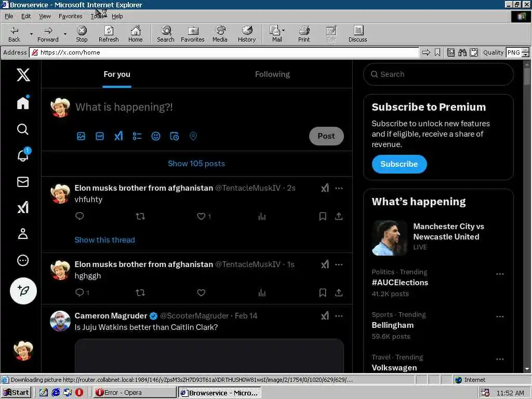Open options for Volkswagen trend
Screen dimensions: 532x399
[x=500, y=359]
